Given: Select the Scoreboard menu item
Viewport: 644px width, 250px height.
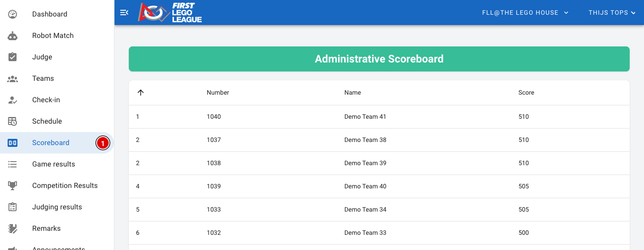Looking at the screenshot, I should tap(56, 143).
